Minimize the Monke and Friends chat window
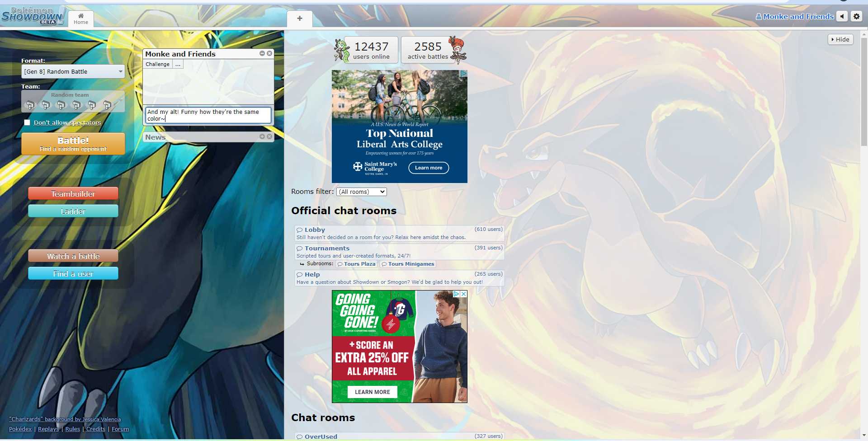 coord(262,53)
